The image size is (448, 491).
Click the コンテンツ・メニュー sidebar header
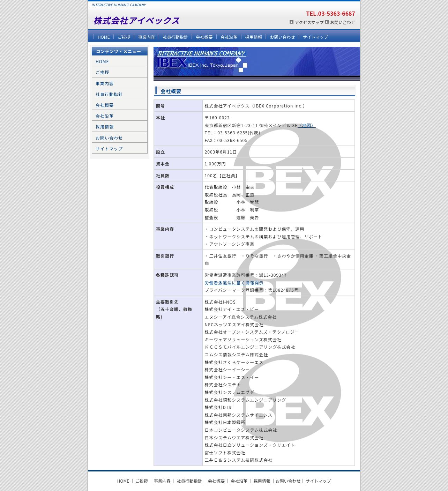tap(120, 51)
